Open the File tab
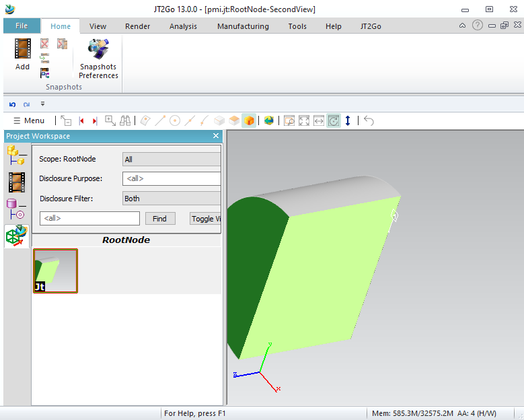This screenshot has width=524, height=420. (x=22, y=26)
